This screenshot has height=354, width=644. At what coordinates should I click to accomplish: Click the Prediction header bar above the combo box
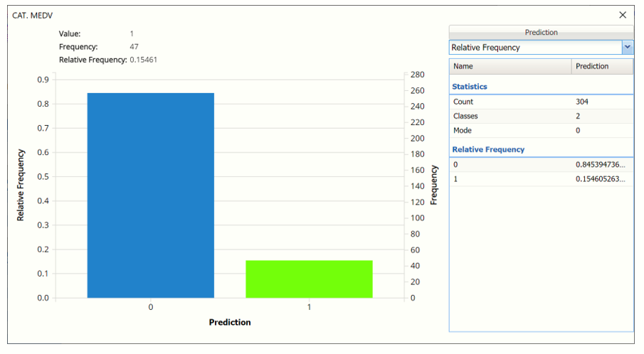541,32
